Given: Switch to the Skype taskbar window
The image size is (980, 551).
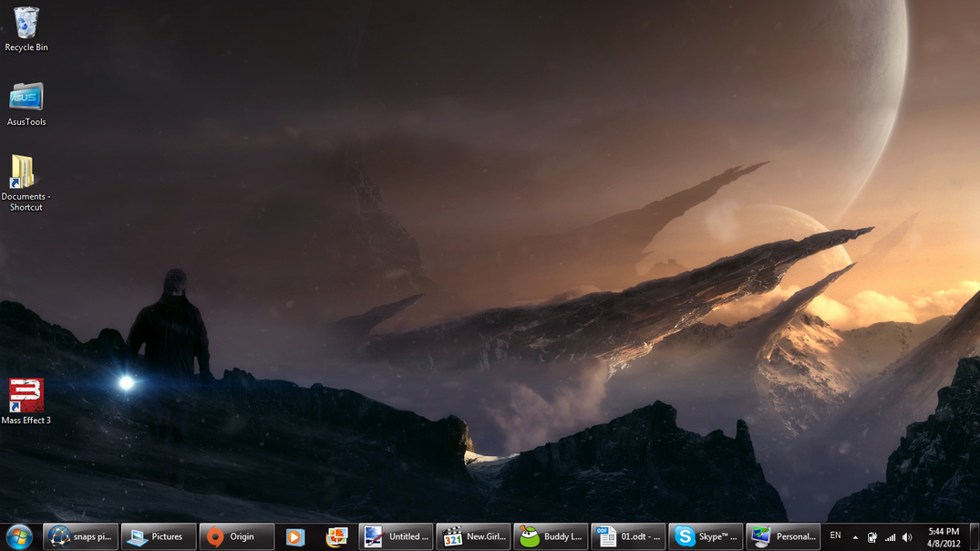Looking at the screenshot, I should (705, 537).
